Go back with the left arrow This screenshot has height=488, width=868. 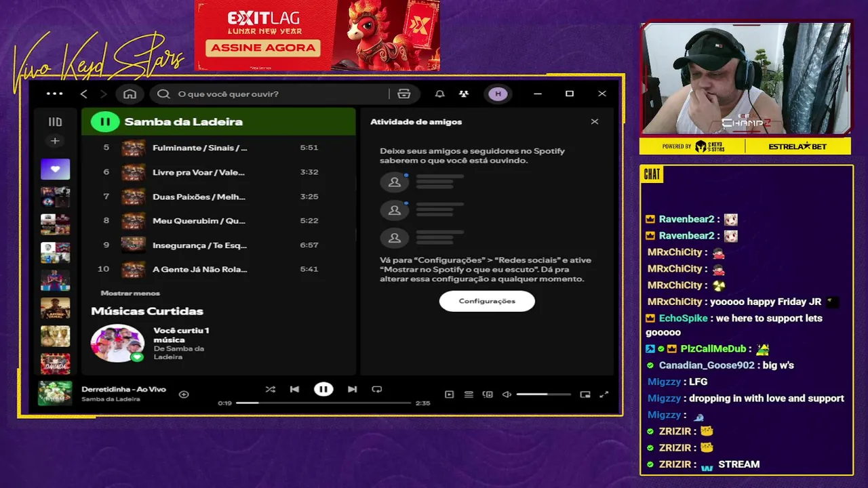84,94
